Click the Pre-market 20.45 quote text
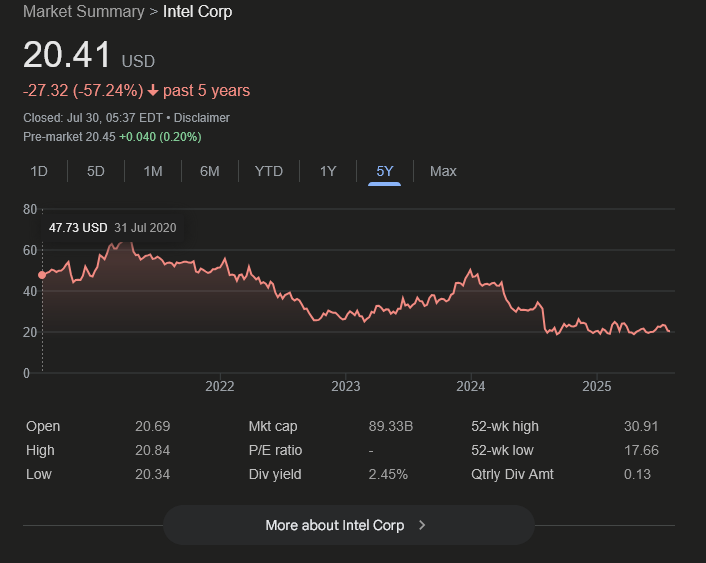Viewport: 706px width, 563px height. (x=69, y=137)
